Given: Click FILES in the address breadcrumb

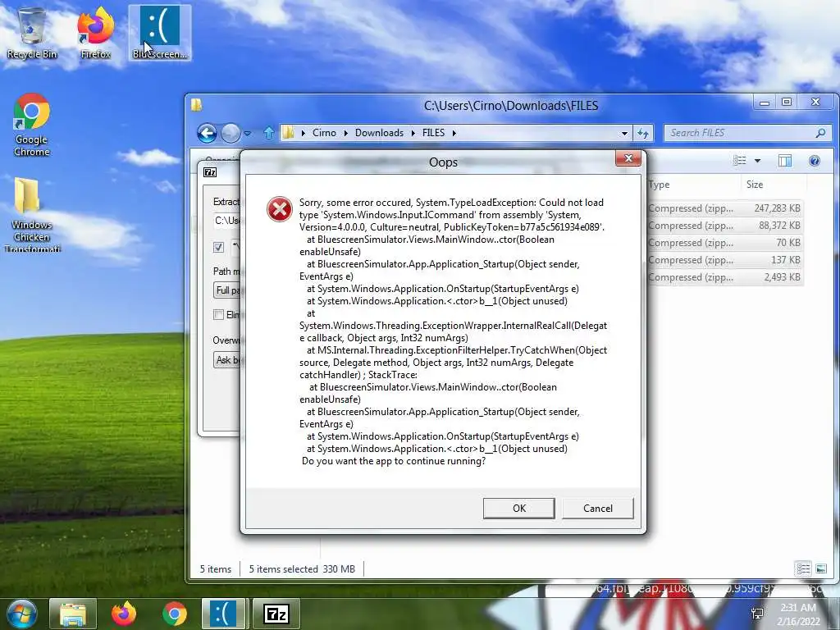Looking at the screenshot, I should point(433,133).
